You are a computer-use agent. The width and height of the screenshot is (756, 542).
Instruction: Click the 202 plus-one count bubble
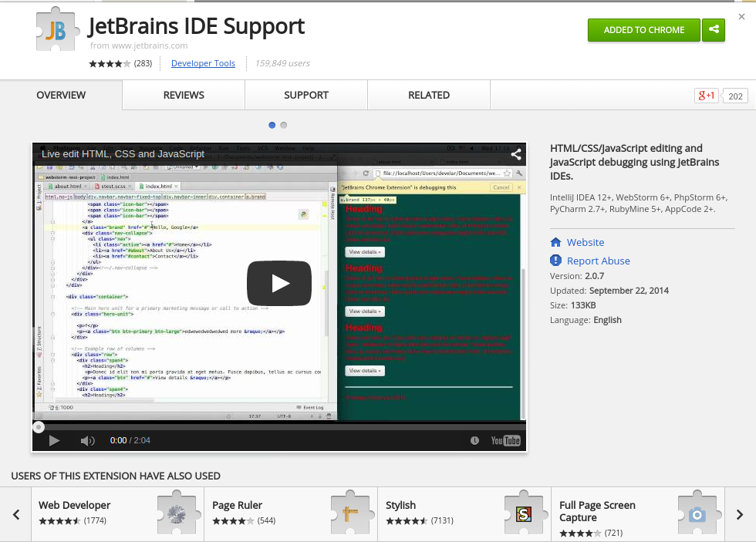pos(734,96)
